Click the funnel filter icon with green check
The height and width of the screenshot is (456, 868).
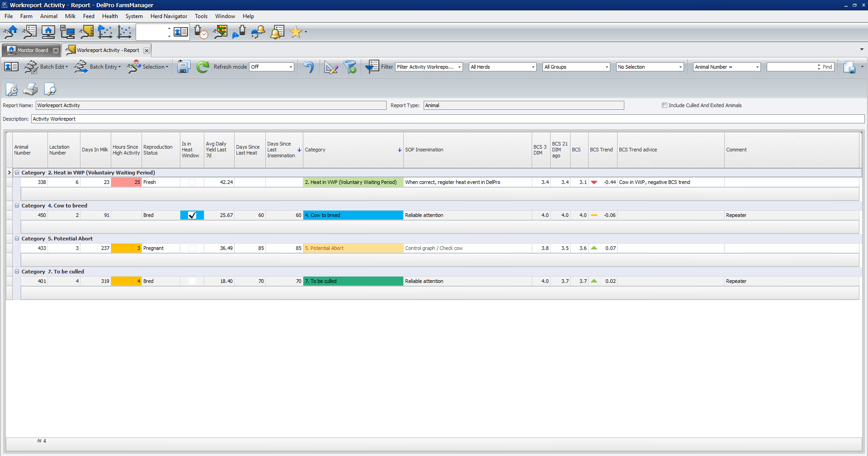pyautogui.click(x=350, y=67)
